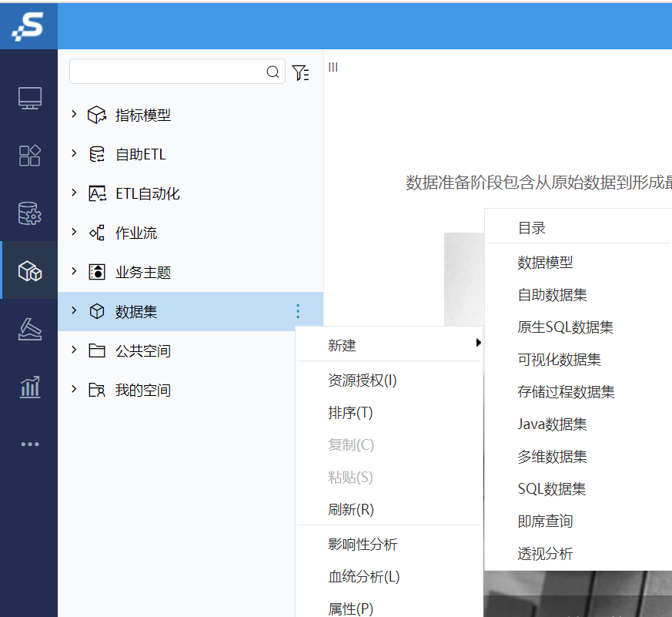Select the 作业流 tree label
The height and width of the screenshot is (617, 672).
point(135,233)
